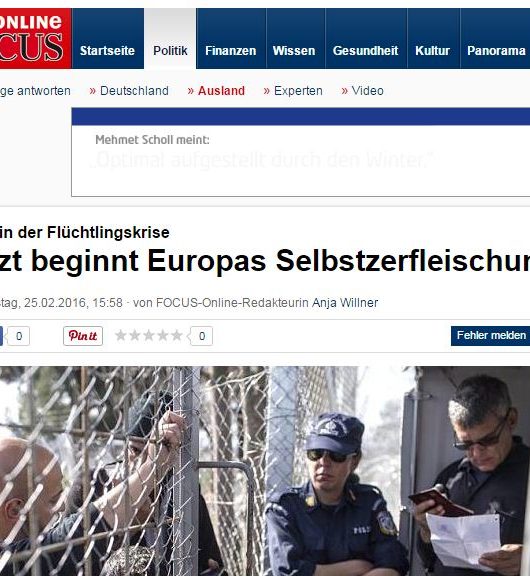Viewport: 530px width, 576px height.
Task: Open the Kultur navigation tab
Action: coord(433,39)
